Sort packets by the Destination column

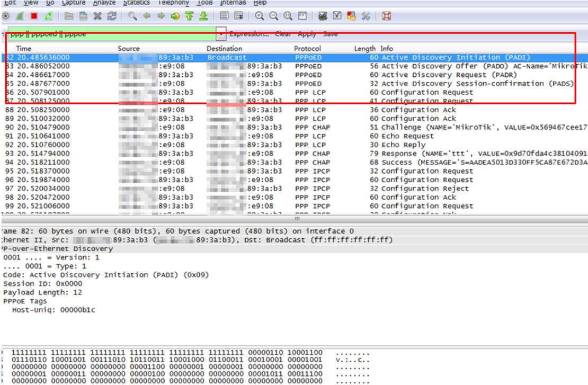(x=224, y=48)
